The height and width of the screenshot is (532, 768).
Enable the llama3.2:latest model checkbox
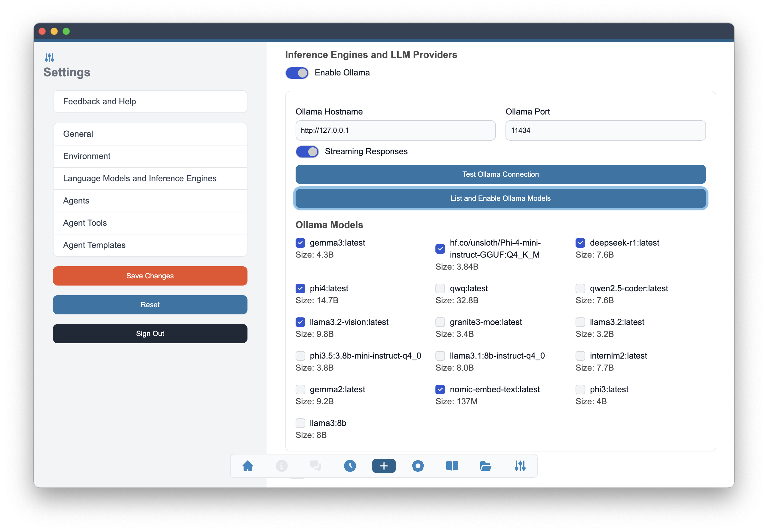pos(580,322)
